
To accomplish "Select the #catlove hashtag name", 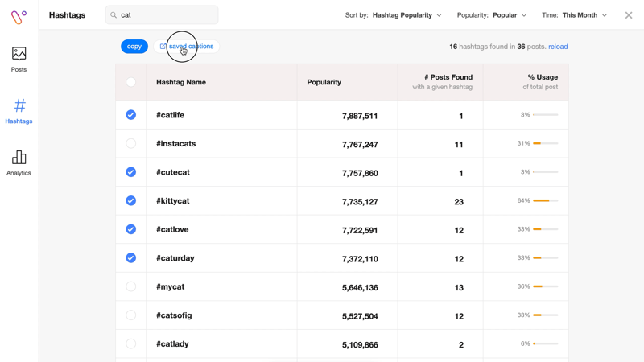I will tap(172, 229).
